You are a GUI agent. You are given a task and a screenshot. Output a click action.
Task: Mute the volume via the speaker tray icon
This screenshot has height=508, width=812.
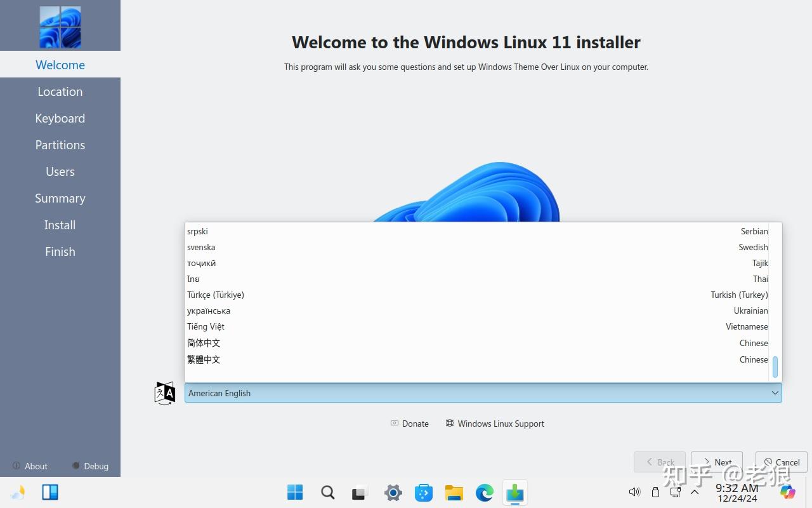[634, 492]
